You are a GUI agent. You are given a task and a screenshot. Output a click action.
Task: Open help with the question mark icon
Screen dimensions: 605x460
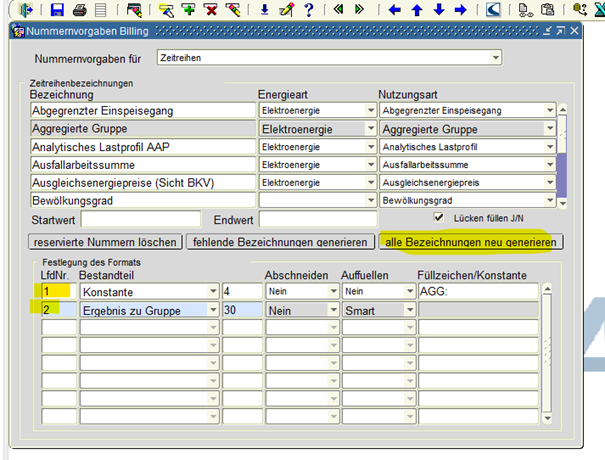(309, 10)
